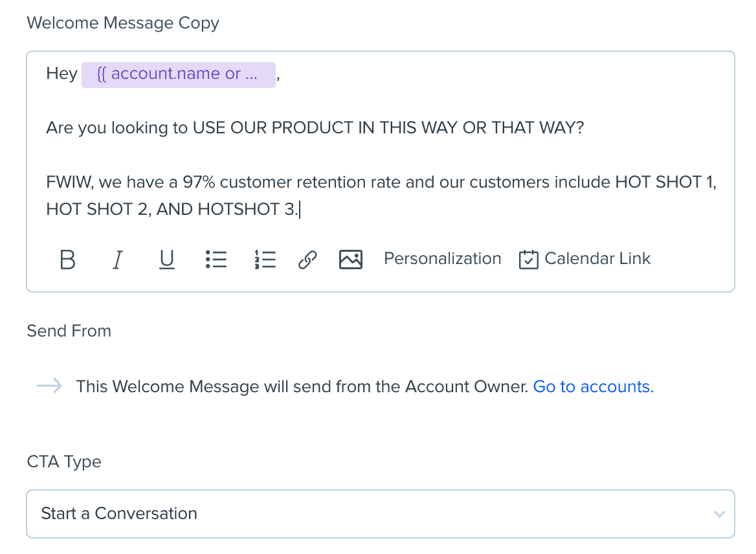Viewport: 756px width, 554px height.
Task: Place cursor in the USE OUR PRODUCT line
Action: [315, 127]
